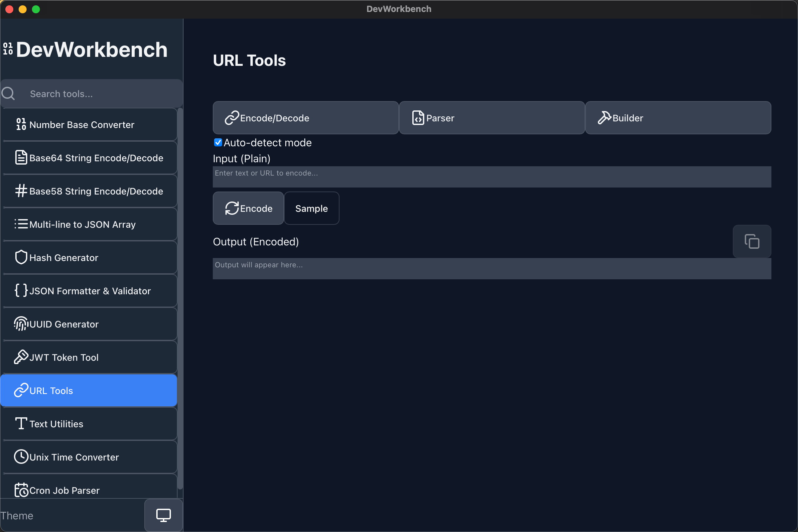Image resolution: width=798 pixels, height=532 pixels.
Task: Click the link icon on Encode/Decode tab
Action: point(232,118)
